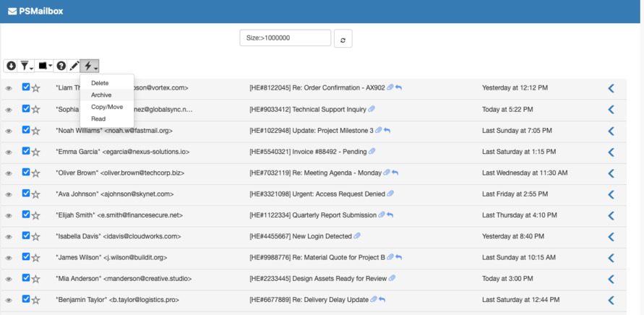
Task: Click the pencil compose icon
Action: (x=74, y=66)
